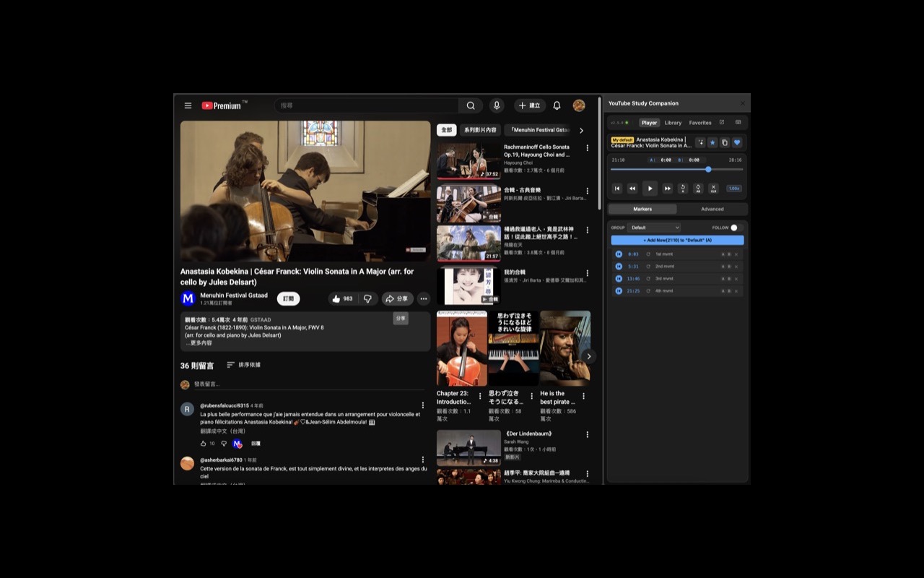Open the Rachmaninoff Cello Sonata thumbnail
The width and height of the screenshot is (924, 578).
(468, 160)
